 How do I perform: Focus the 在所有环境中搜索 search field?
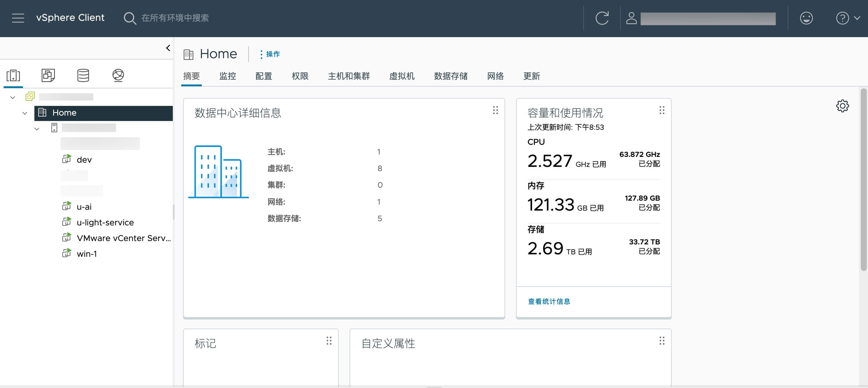(175, 18)
